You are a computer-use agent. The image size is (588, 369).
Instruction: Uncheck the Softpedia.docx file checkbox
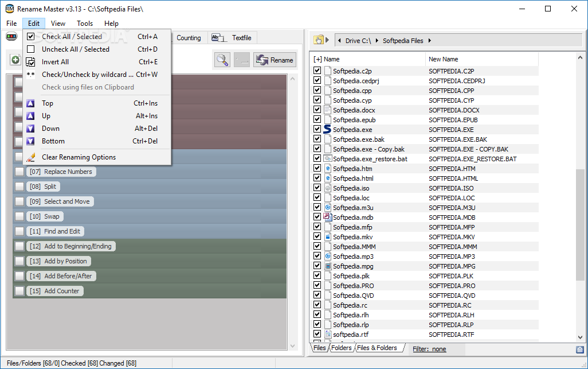(x=317, y=109)
